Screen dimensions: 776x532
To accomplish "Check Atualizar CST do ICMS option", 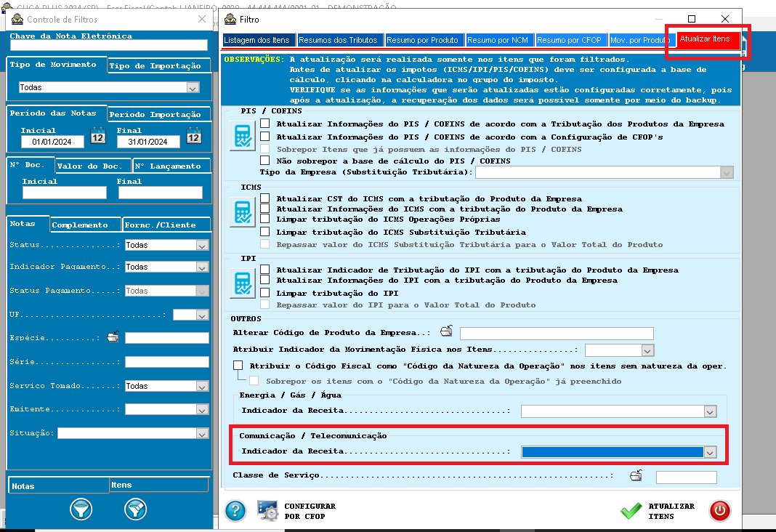I will click(x=265, y=198).
